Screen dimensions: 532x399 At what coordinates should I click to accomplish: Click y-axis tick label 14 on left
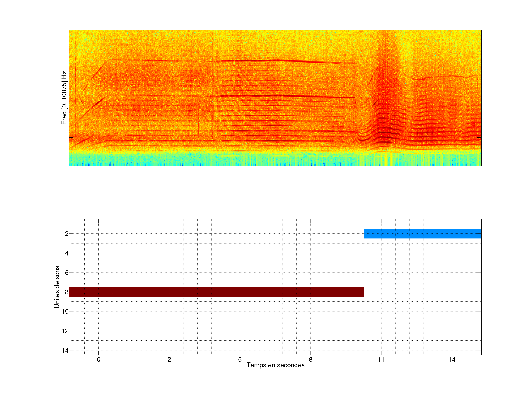(x=65, y=350)
